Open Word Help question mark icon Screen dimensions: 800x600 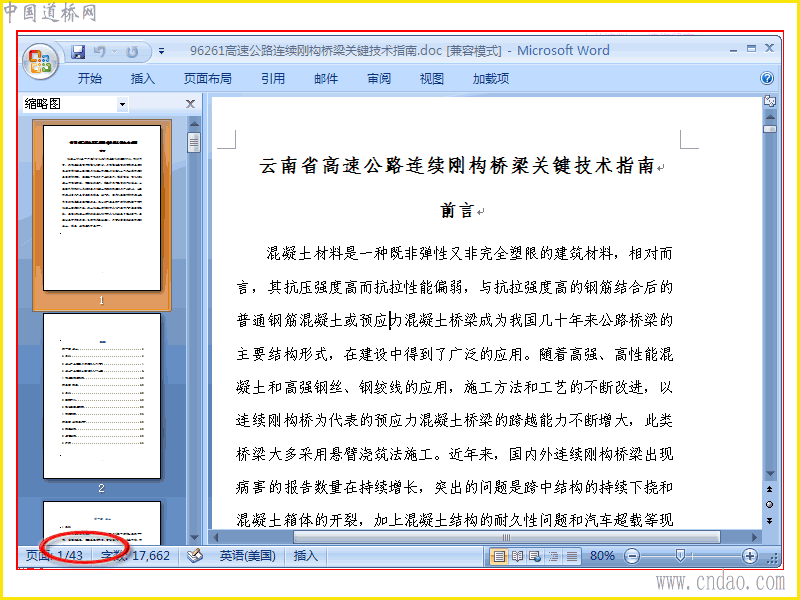pos(766,78)
